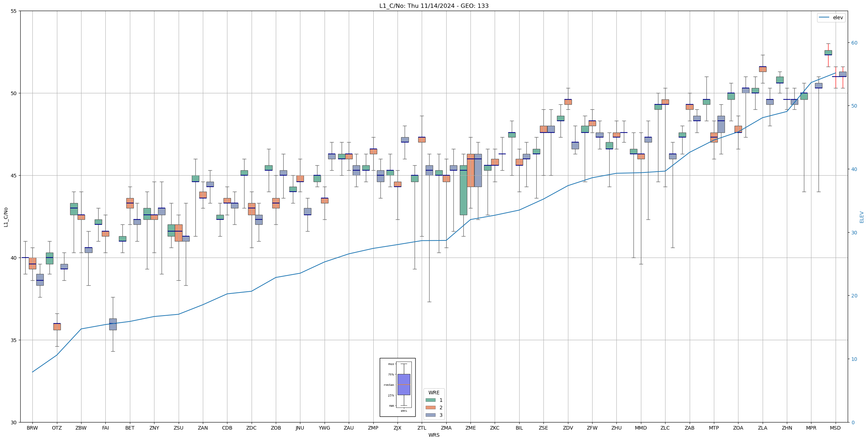Viewport: 868px width, 441px height.
Task: Click the FAI x-axis tick label
Action: (x=105, y=428)
